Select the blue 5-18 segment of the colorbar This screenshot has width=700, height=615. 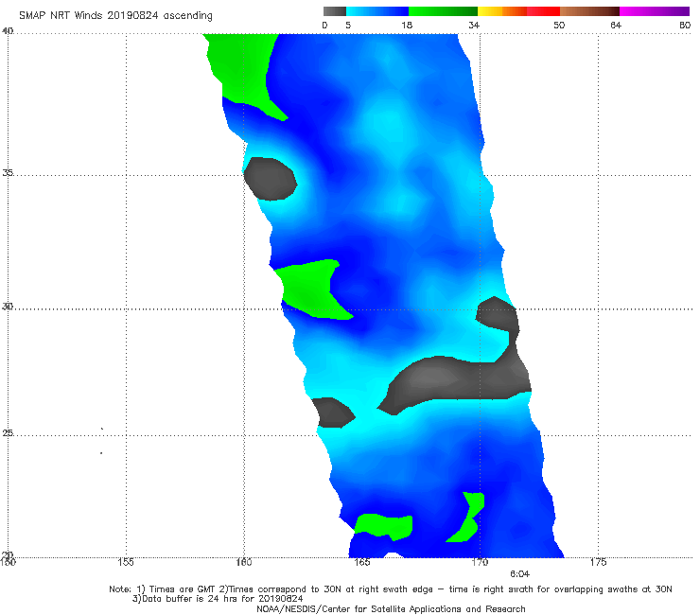pos(377,11)
